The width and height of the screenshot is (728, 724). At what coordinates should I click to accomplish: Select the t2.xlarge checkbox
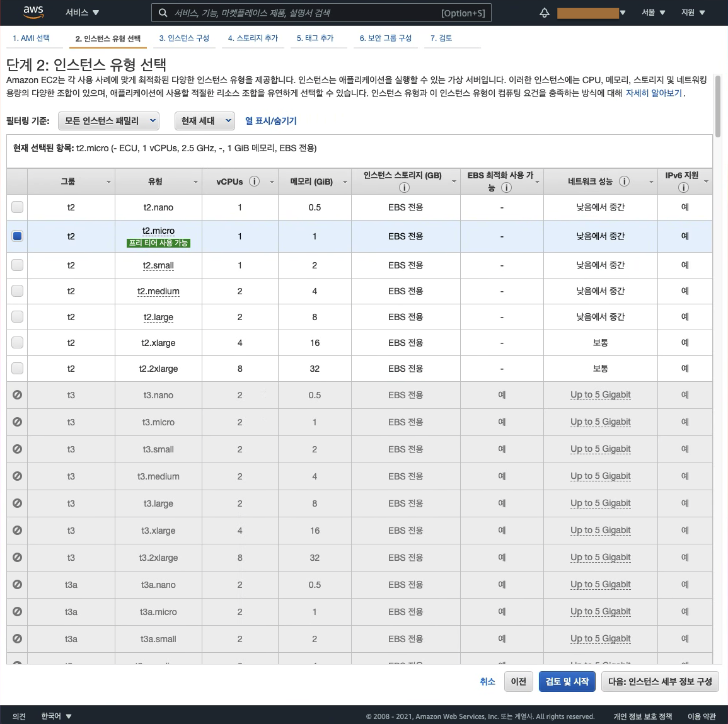(x=17, y=343)
